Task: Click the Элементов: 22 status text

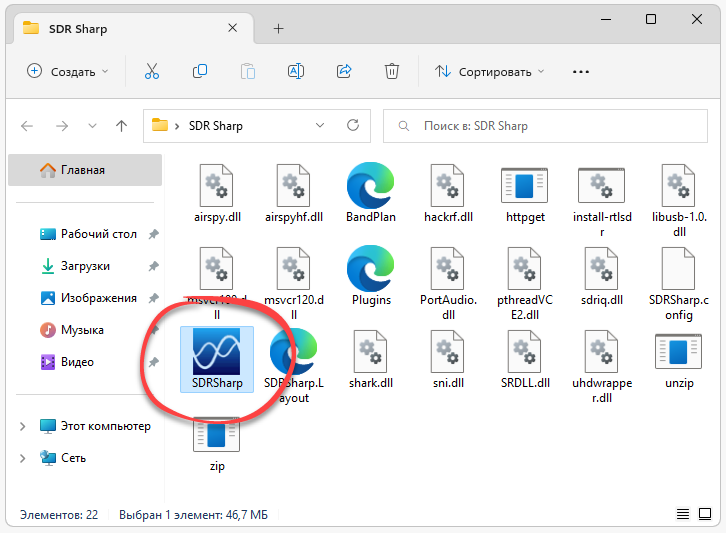Action: click(x=59, y=514)
